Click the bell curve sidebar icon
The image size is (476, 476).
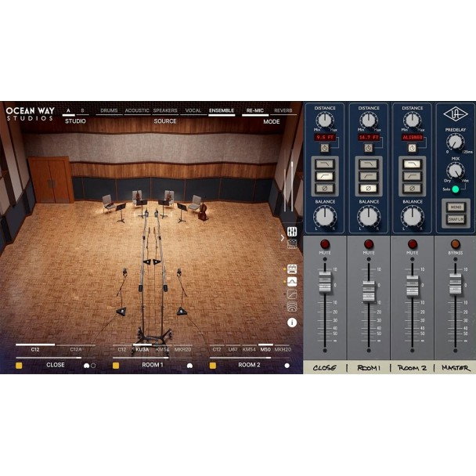(292, 281)
